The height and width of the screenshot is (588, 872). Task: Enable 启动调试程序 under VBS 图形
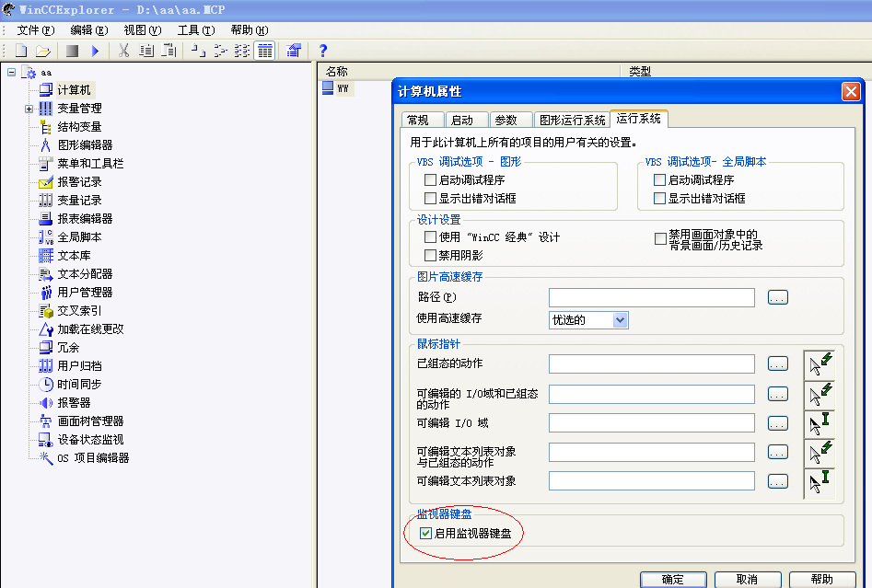coord(430,180)
